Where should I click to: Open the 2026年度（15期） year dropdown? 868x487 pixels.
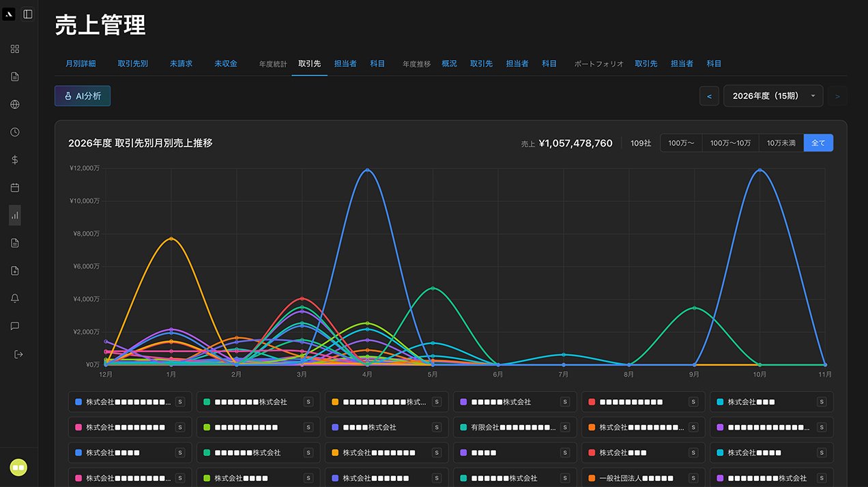point(772,96)
